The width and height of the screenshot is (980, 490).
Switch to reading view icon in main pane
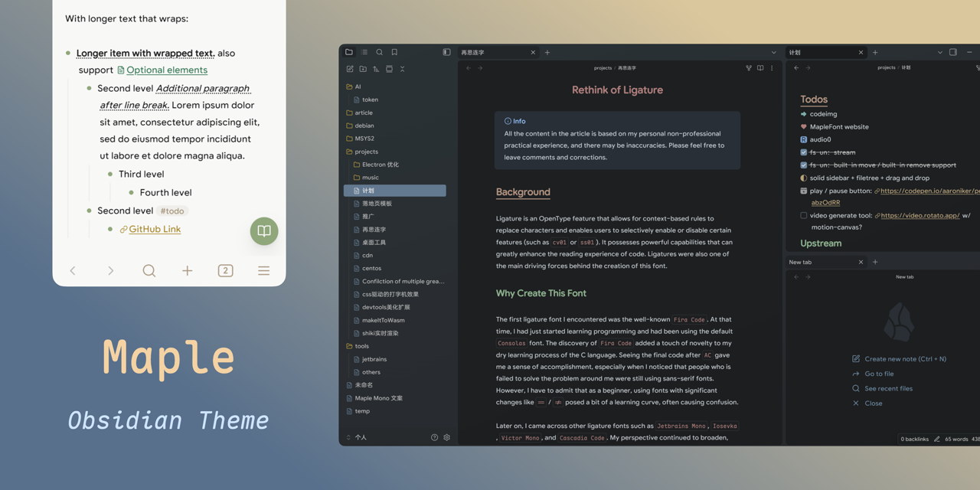click(760, 68)
